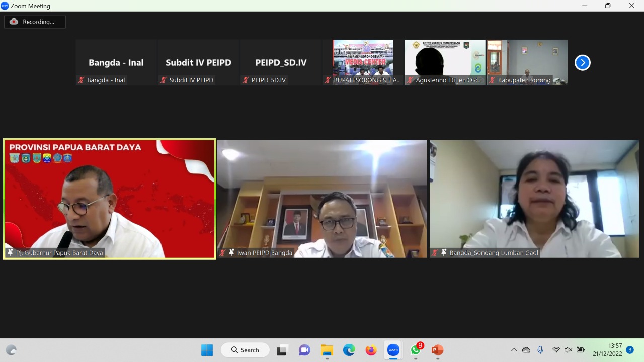Open the Windows Start menu
Screen dimensions: 644x362
click(207, 350)
